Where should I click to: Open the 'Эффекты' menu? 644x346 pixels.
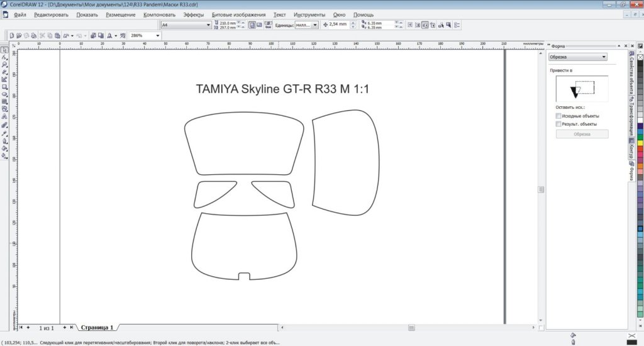(193, 14)
